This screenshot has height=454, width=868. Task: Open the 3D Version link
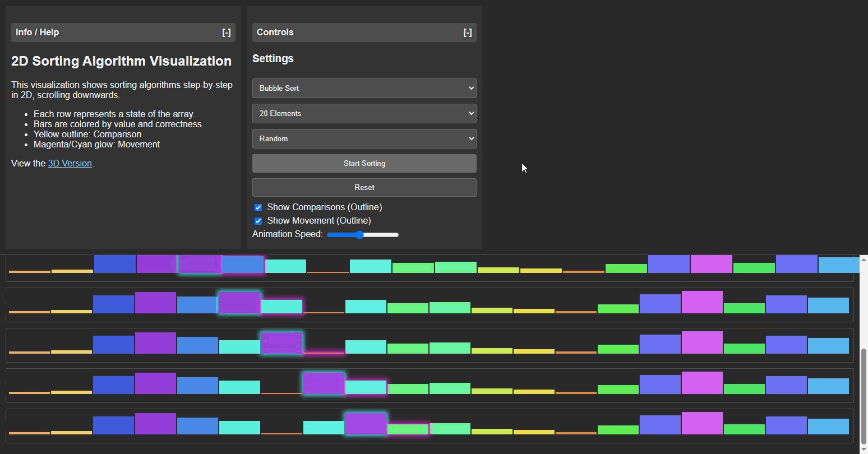click(69, 163)
